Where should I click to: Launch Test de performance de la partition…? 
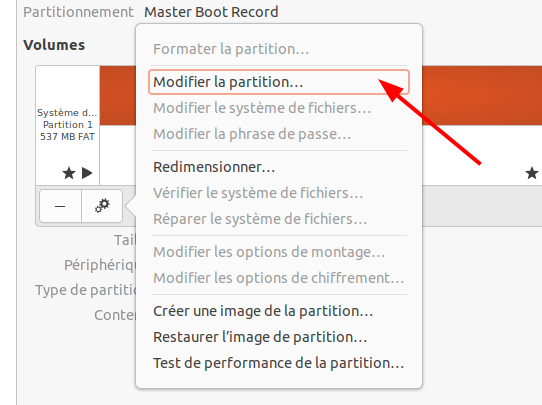click(x=279, y=363)
